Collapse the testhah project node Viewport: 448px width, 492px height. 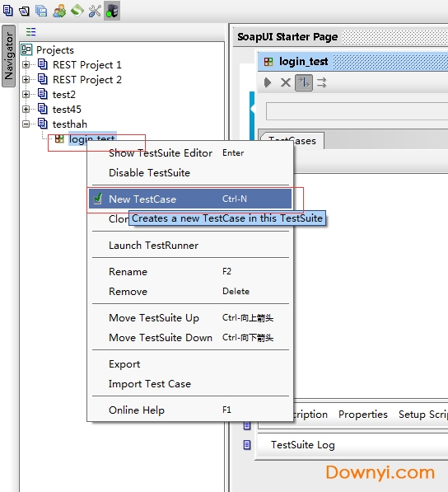[26, 124]
